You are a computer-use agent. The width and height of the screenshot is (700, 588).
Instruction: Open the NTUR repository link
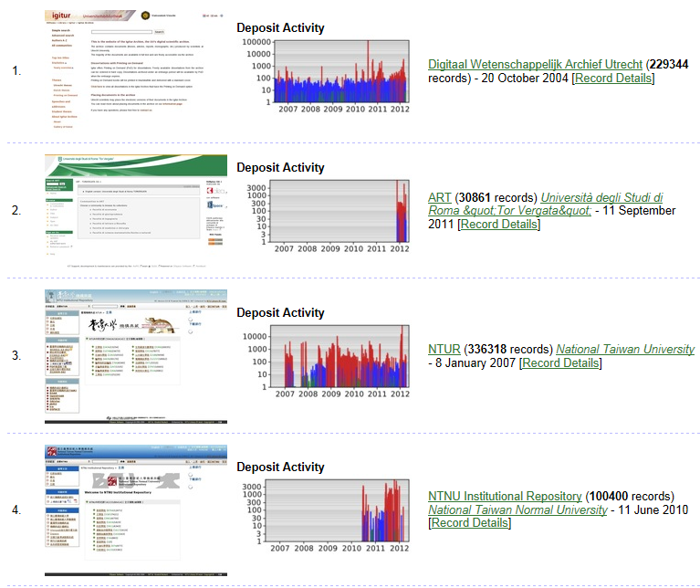(444, 349)
